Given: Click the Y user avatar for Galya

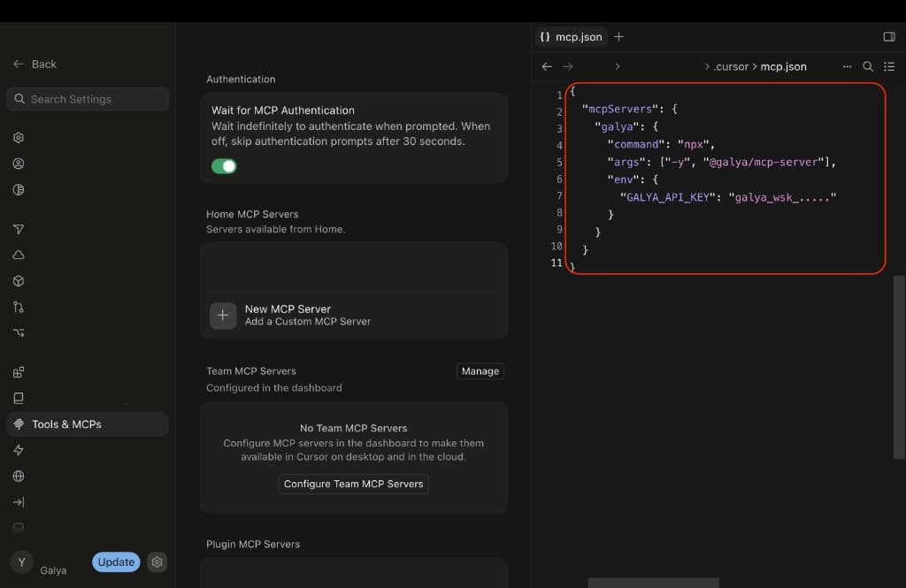Looking at the screenshot, I should [21, 562].
